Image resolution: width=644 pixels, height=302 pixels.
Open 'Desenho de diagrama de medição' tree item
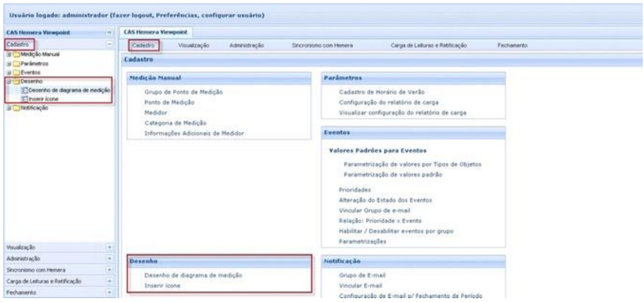61,90
